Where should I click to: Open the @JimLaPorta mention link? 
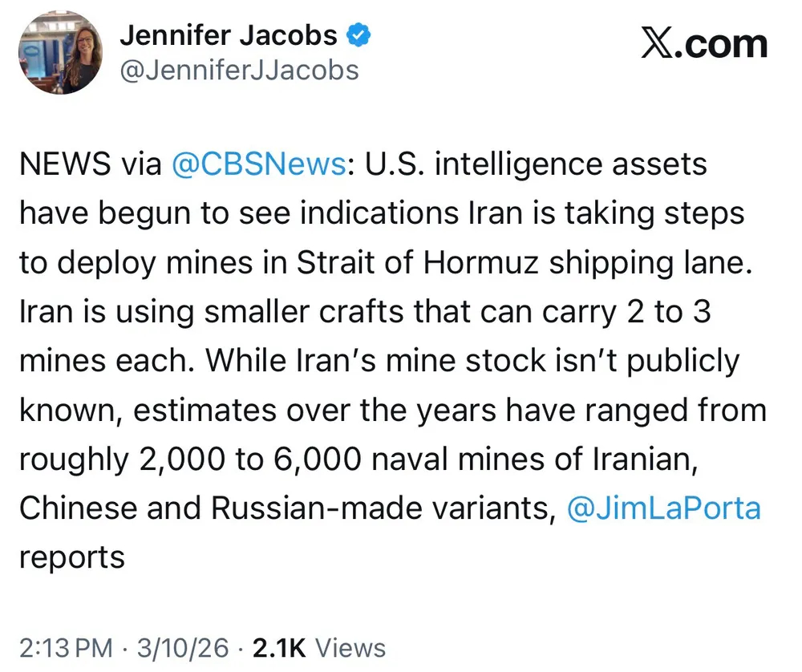663,508
